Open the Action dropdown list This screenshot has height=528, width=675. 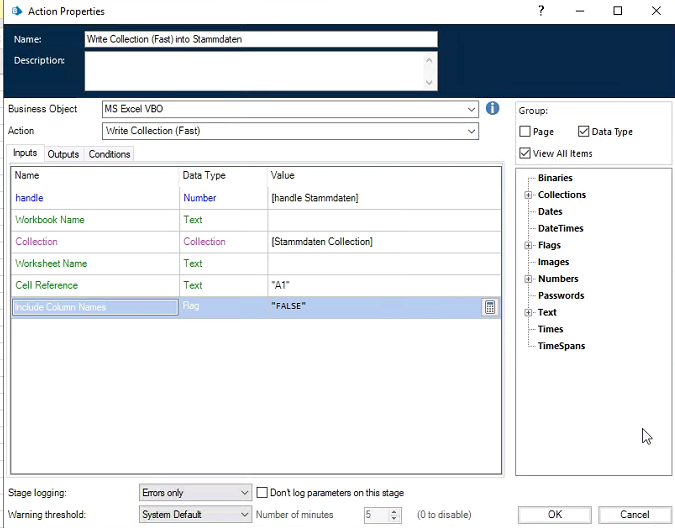pos(471,131)
